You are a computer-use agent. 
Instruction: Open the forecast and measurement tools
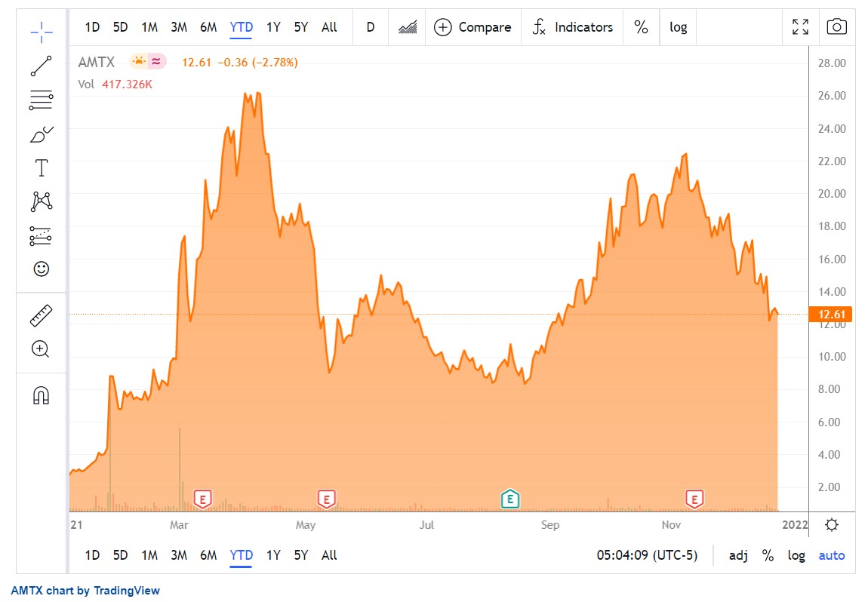coord(41,236)
